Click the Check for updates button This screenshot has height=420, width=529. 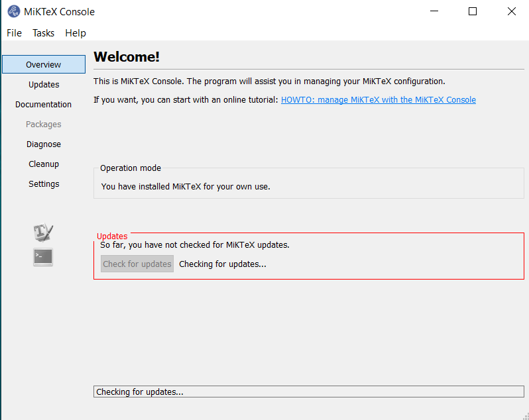[137, 264]
